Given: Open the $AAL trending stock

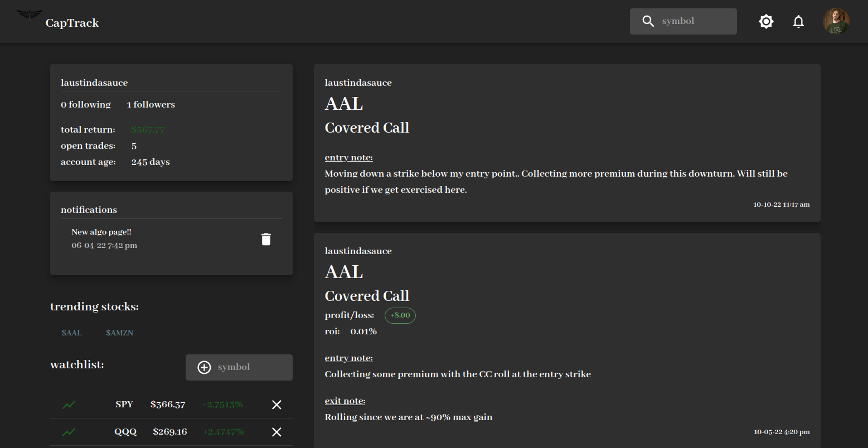Looking at the screenshot, I should click(71, 333).
